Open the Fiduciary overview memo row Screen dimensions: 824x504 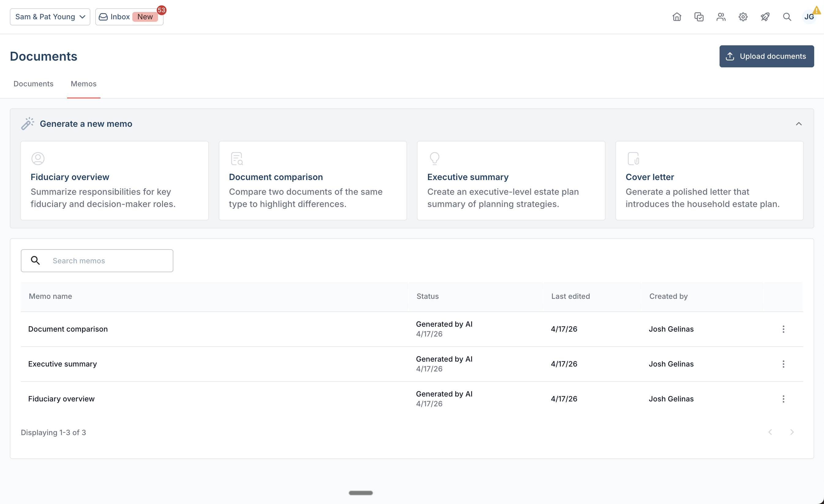pyautogui.click(x=412, y=399)
